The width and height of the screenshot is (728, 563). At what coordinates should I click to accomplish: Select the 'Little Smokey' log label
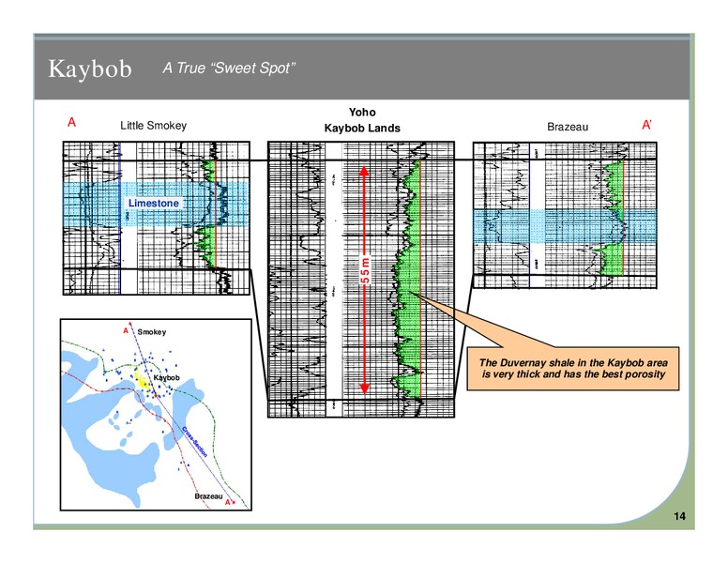coord(153,126)
